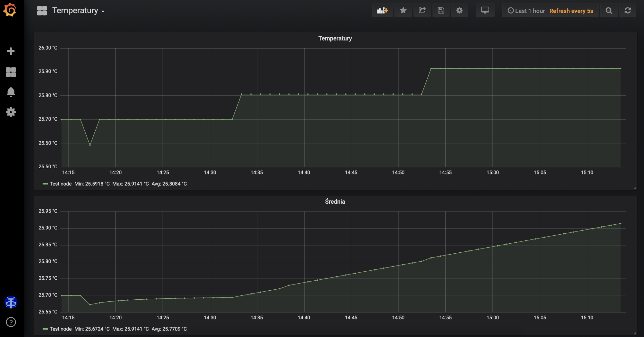Click the Share dashboard icon
Image resolution: width=644 pixels, height=337 pixels.
[x=422, y=11]
